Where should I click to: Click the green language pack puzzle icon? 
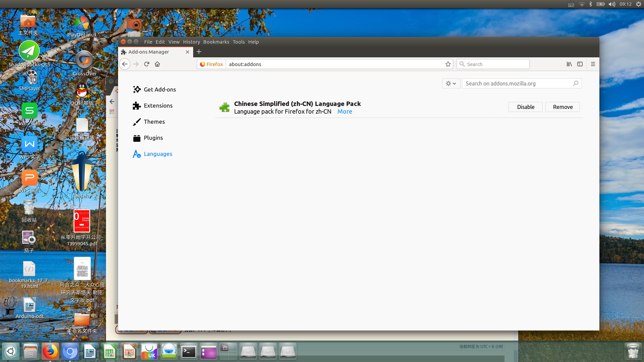click(224, 107)
